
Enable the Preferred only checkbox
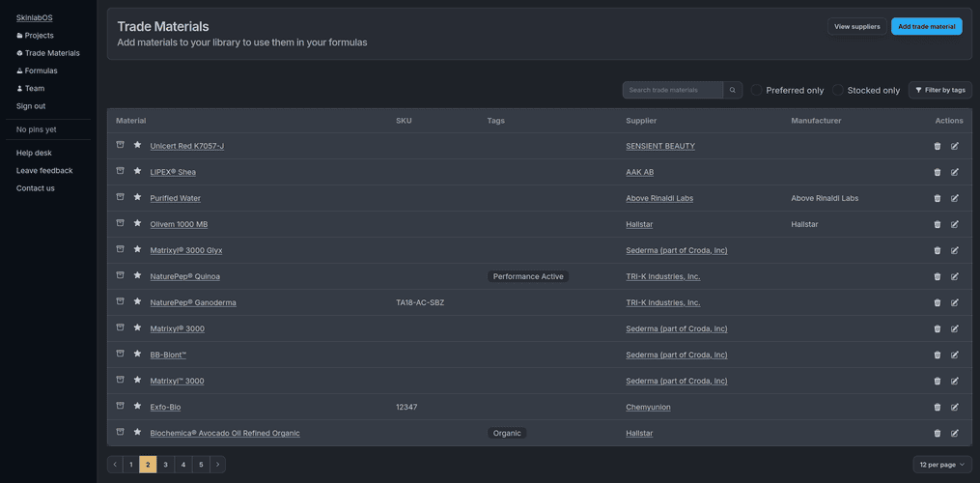coord(757,90)
